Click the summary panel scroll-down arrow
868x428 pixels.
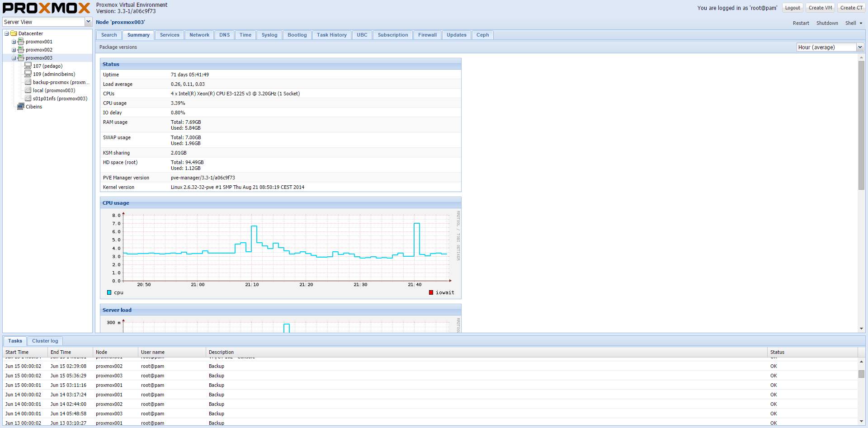tap(861, 329)
